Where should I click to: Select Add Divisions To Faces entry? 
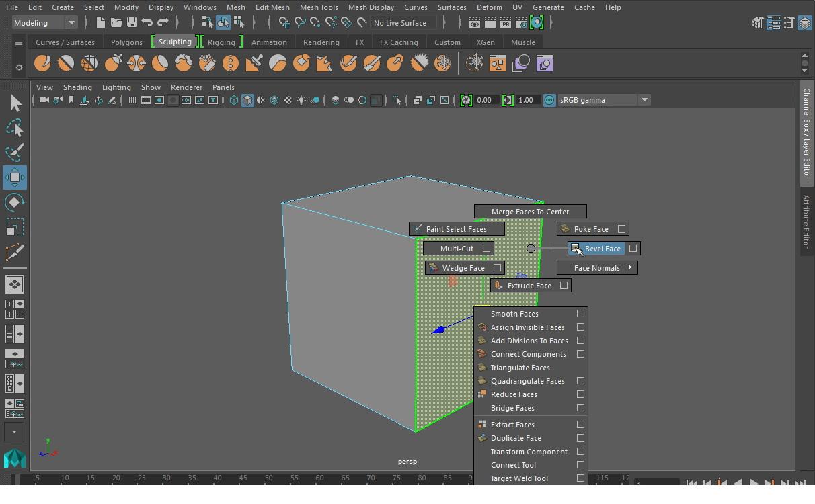click(x=531, y=341)
